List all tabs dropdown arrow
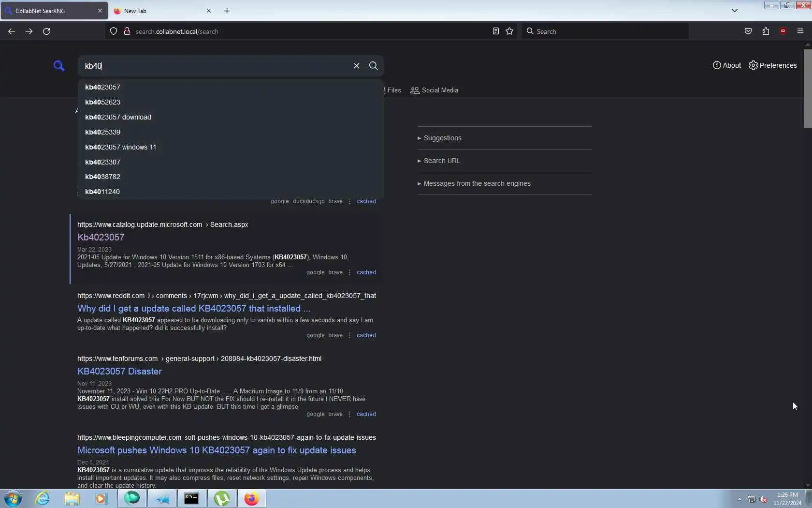This screenshot has width=812, height=508. pos(735,11)
